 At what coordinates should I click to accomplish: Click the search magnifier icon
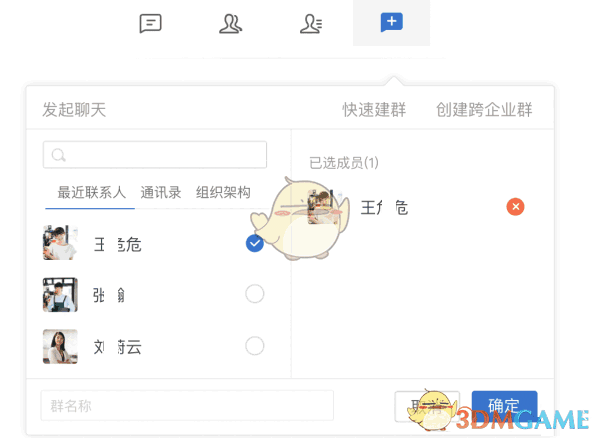point(59,155)
